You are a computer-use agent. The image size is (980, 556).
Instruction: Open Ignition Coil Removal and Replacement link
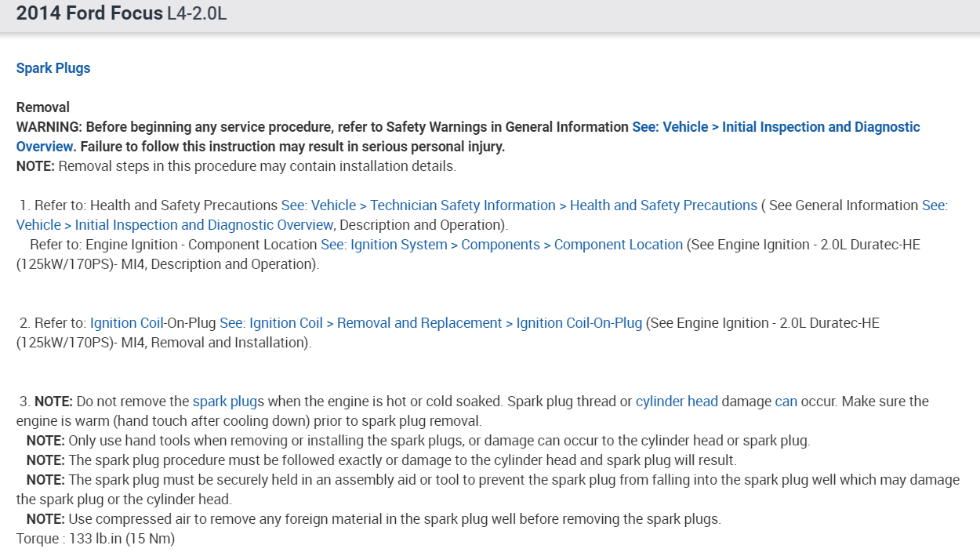click(x=430, y=323)
